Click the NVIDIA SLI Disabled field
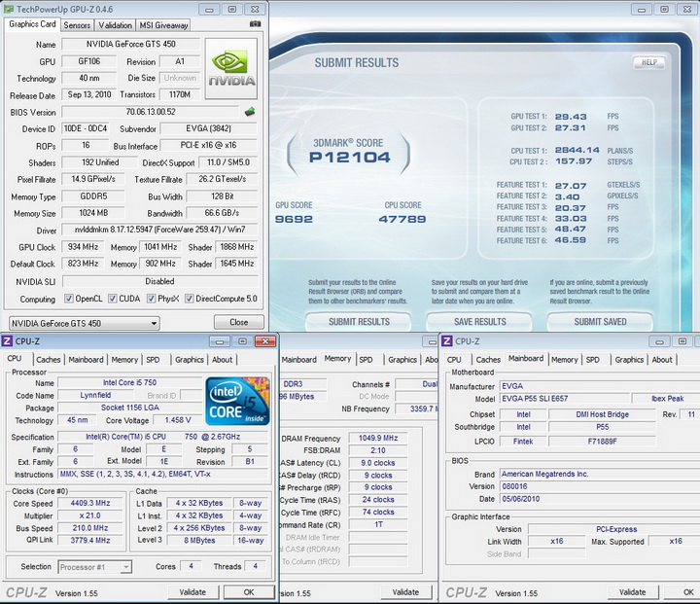 (x=159, y=281)
